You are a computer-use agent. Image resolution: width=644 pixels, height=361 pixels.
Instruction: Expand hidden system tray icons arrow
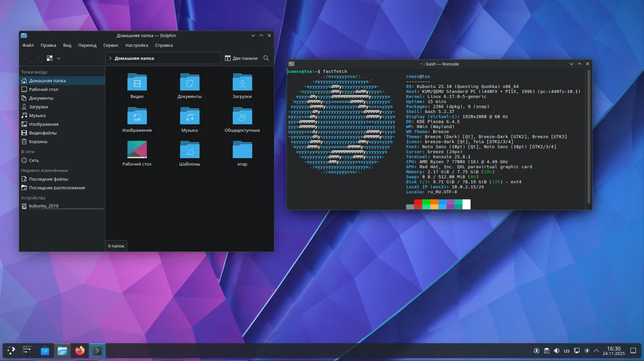point(596,351)
